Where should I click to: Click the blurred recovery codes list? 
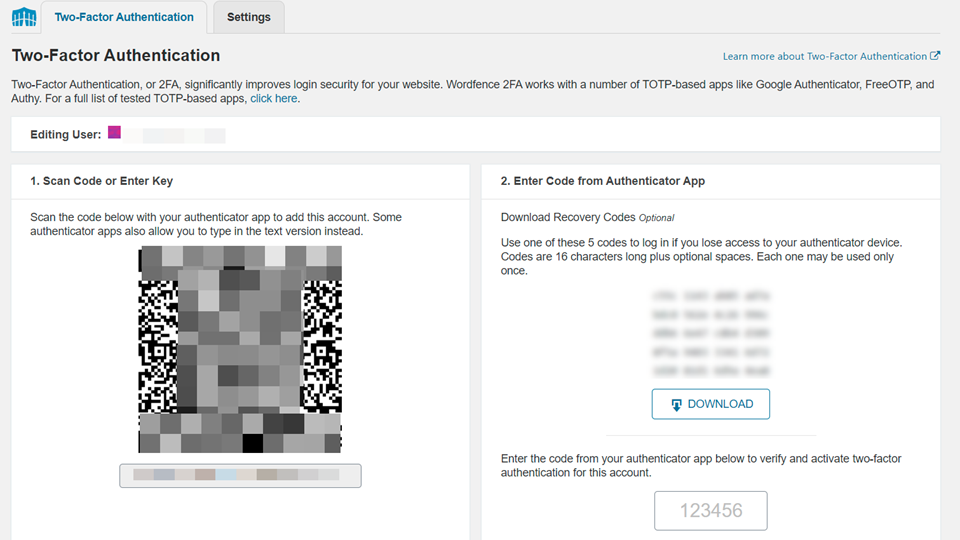710,334
